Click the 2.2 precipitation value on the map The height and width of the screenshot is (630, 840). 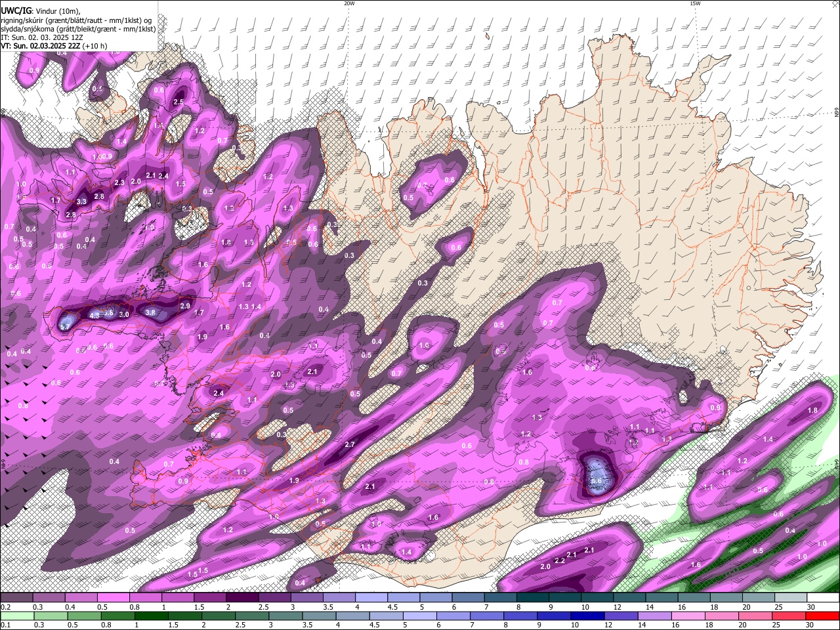coord(560,561)
